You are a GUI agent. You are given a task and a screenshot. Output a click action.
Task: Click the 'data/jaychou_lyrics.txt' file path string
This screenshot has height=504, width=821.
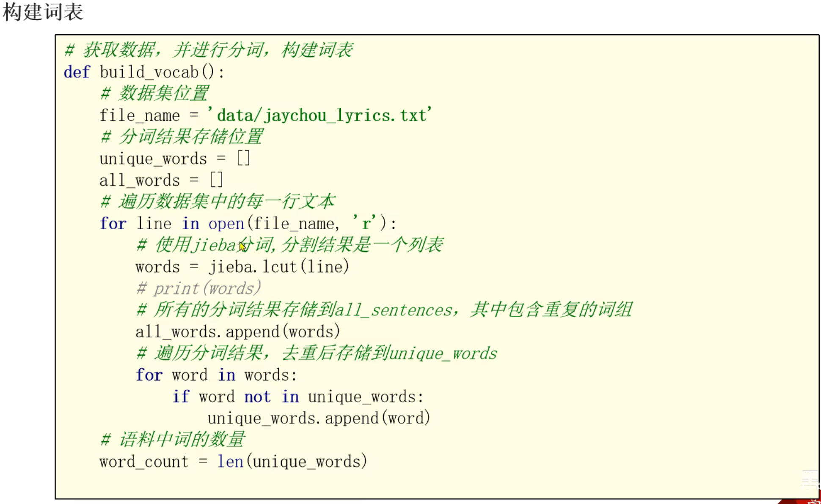click(320, 115)
